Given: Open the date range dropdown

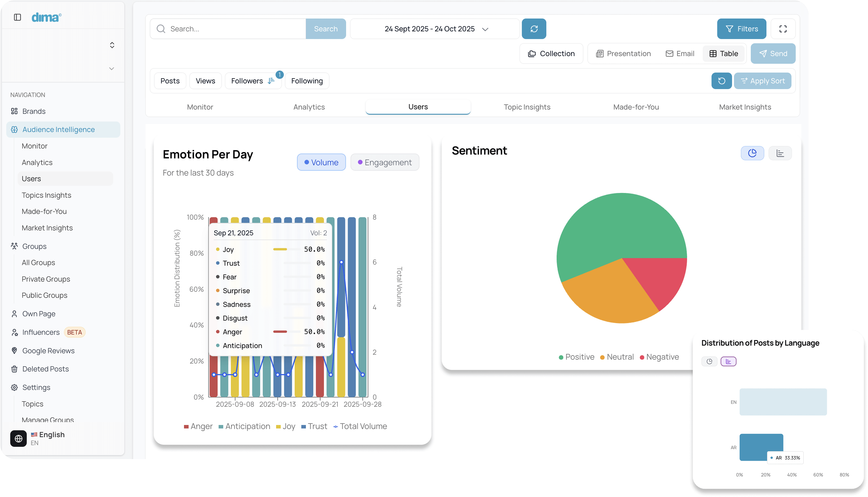Looking at the screenshot, I should (x=434, y=29).
